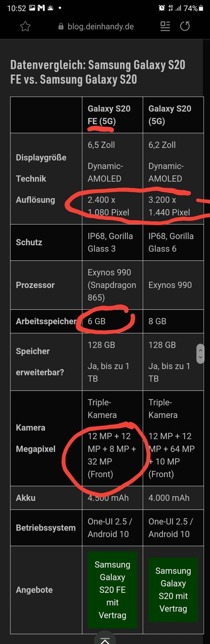Tap the Galaxy S20 (5G) column header
Screen dimensions: 210x644
(170, 115)
